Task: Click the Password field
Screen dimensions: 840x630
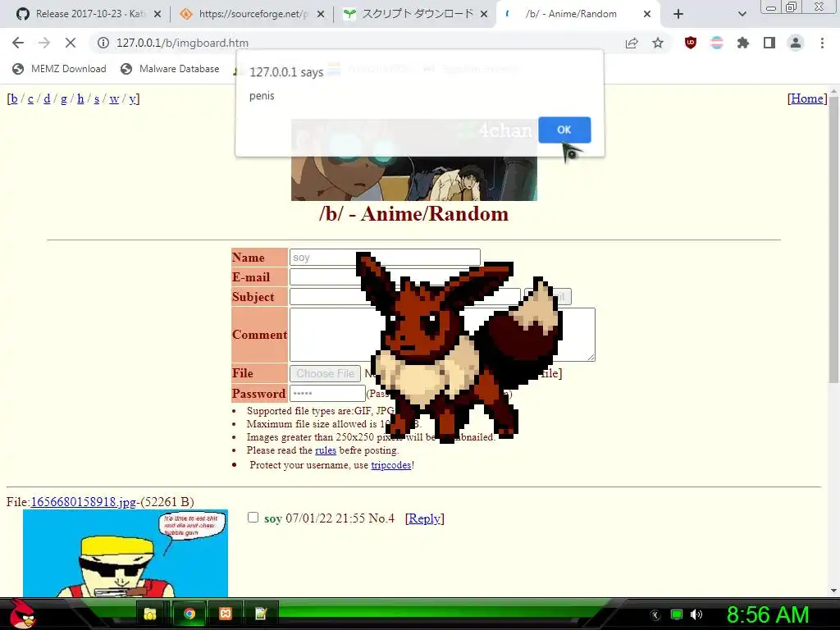Action: click(327, 393)
